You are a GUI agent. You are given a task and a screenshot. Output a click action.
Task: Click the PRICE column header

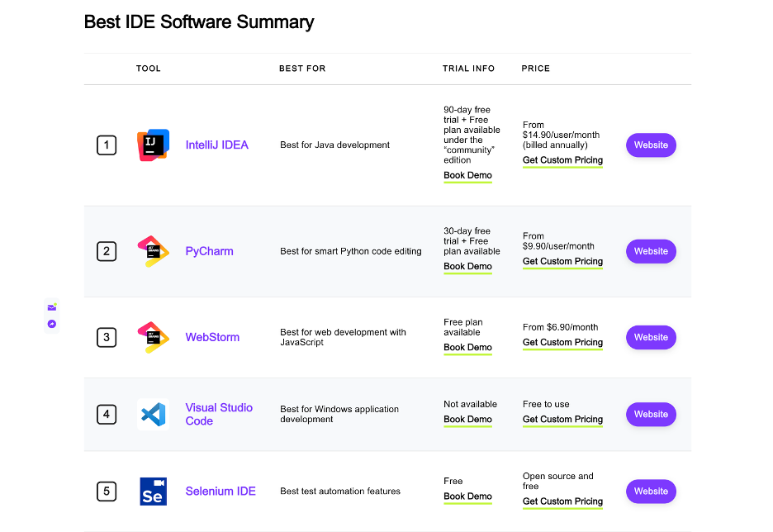[x=535, y=69]
